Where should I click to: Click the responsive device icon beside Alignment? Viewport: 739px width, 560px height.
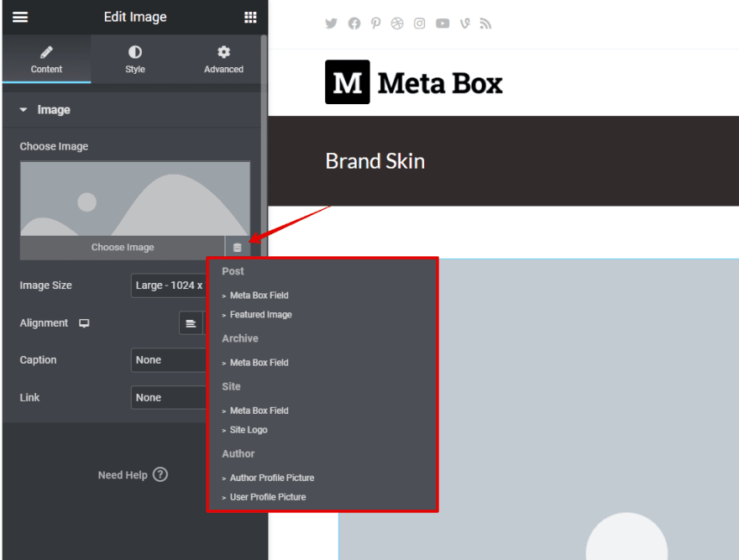point(84,323)
